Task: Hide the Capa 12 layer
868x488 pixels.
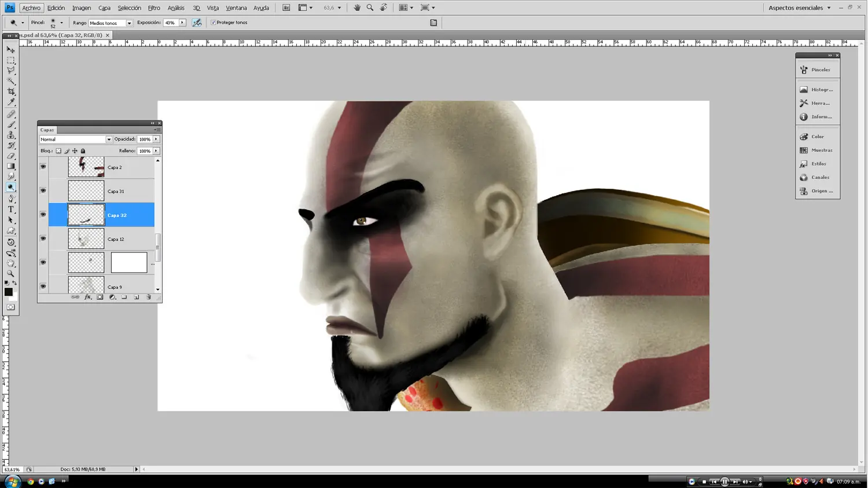Action: click(43, 239)
